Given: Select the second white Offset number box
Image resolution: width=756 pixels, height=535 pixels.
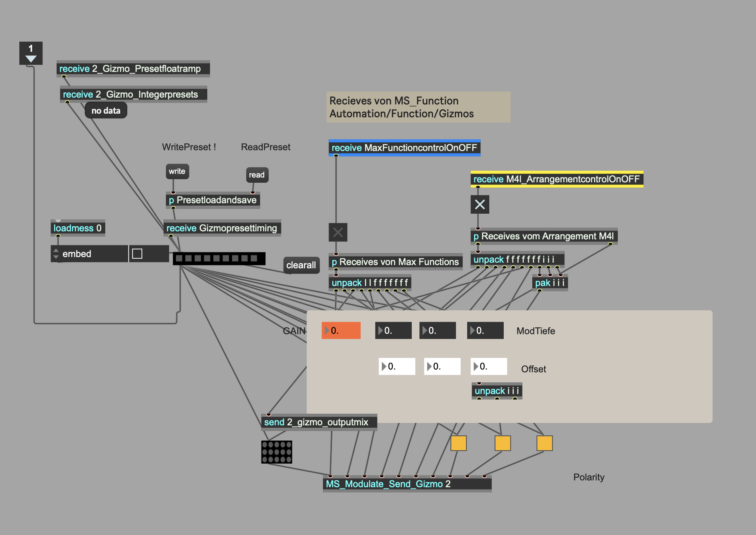Looking at the screenshot, I should 442,366.
